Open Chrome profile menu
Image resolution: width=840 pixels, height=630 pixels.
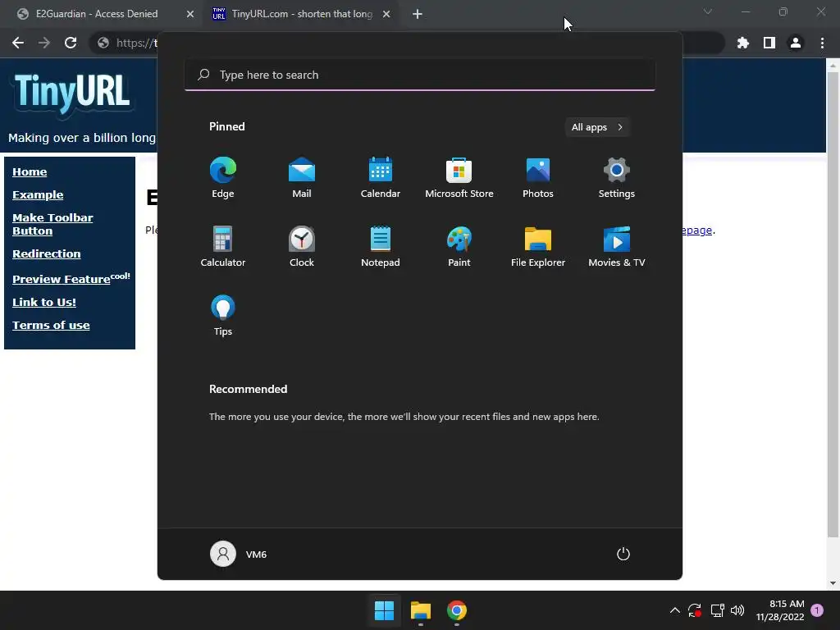pos(796,43)
